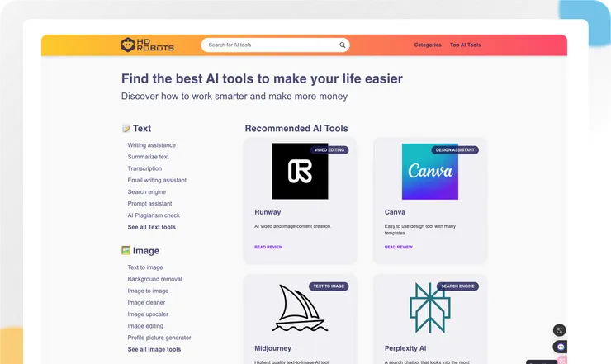Click the Text to Image tag

click(329, 286)
